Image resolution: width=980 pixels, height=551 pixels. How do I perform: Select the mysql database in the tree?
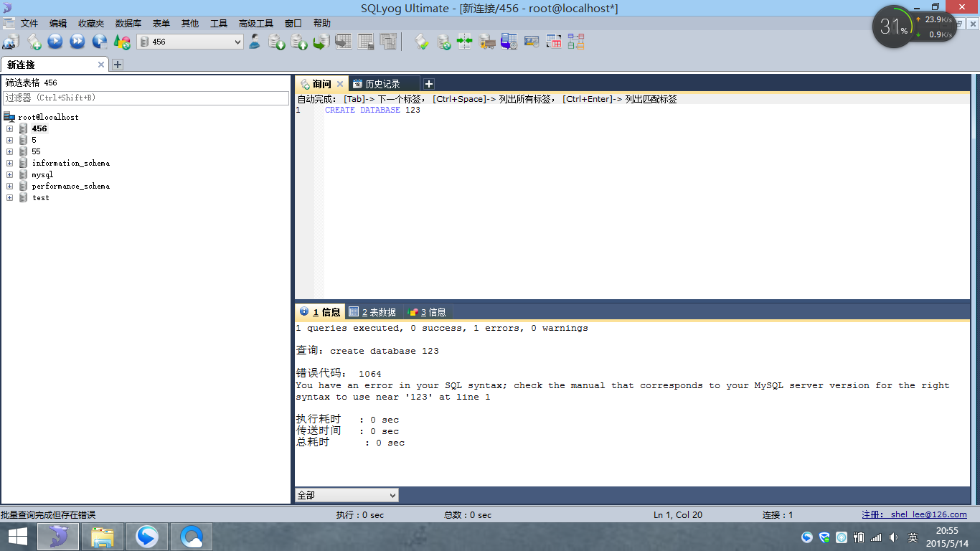coord(42,174)
